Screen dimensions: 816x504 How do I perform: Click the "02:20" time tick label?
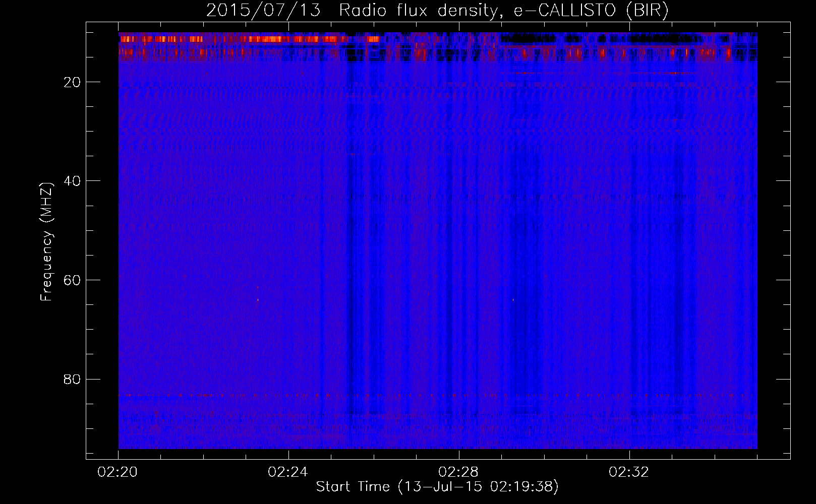(x=118, y=472)
